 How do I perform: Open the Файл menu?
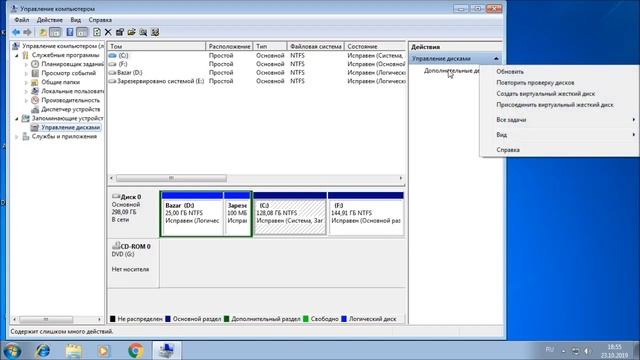22,20
